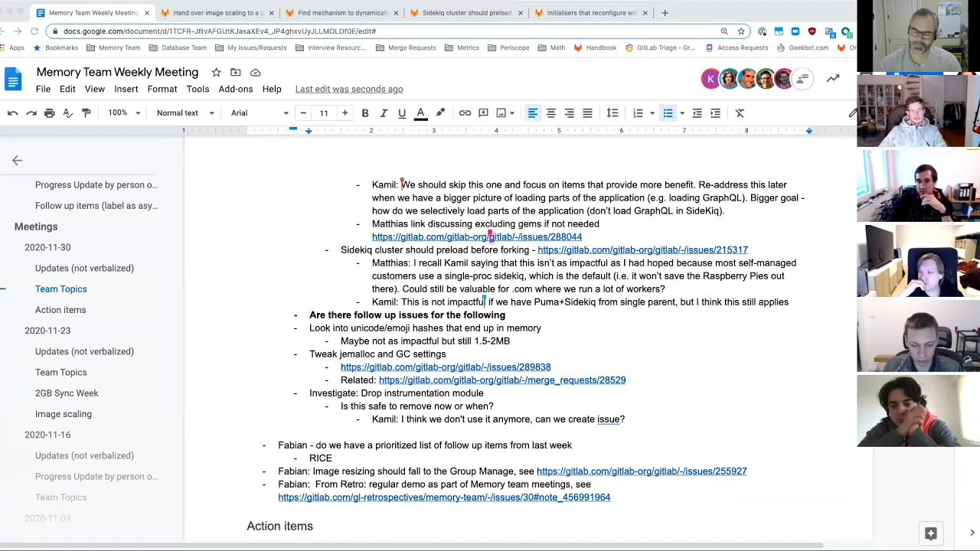Click the Insert image icon
Screen dimensions: 980x551
click(501, 113)
